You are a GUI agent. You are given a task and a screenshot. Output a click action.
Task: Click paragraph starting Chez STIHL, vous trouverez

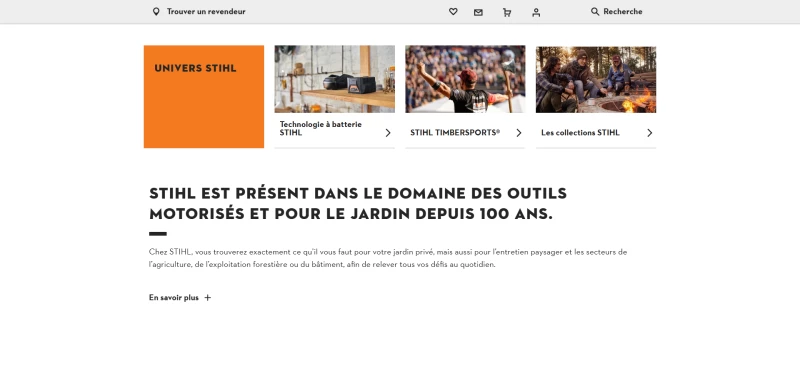pyautogui.click(x=388, y=258)
